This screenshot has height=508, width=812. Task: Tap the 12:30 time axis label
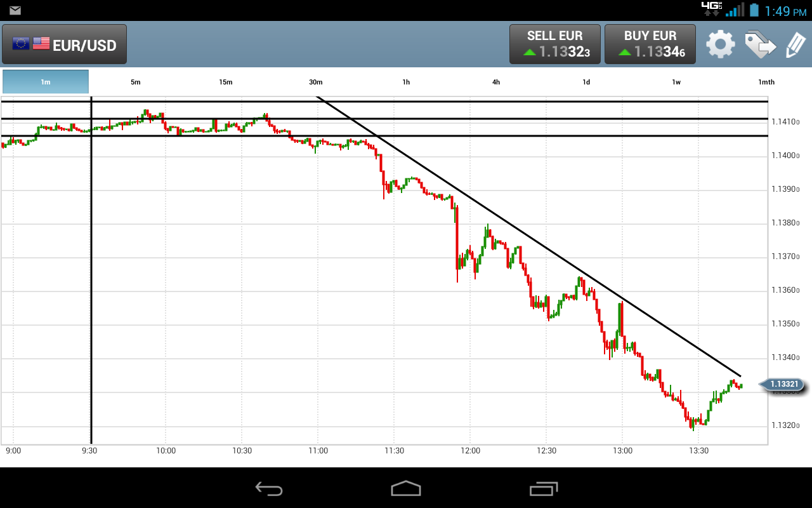coord(546,451)
